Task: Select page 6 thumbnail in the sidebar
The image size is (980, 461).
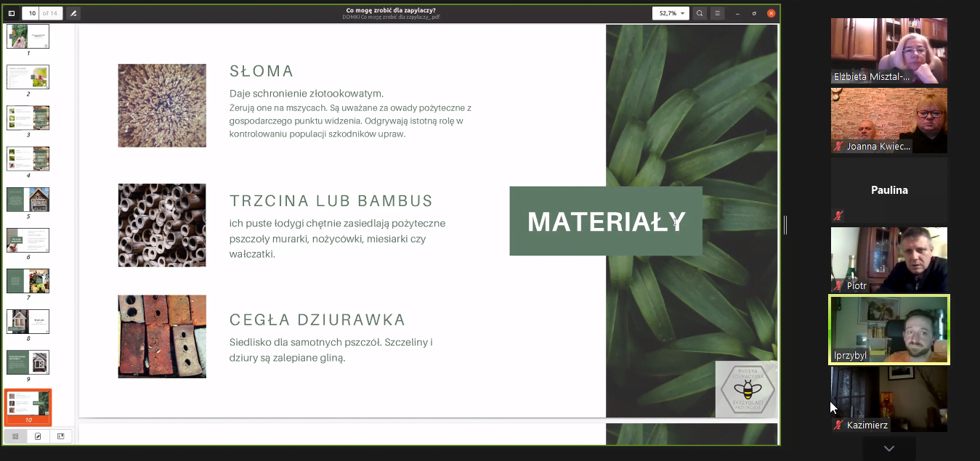Action: click(x=28, y=240)
